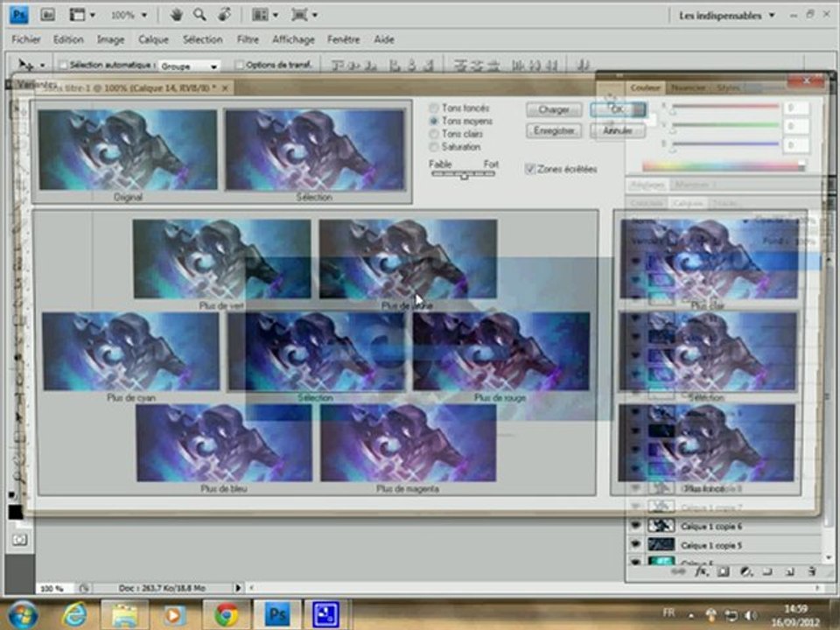Open Windows Explorer folder in taskbar
Viewport: 840px width, 630px height.
pyautogui.click(x=124, y=614)
